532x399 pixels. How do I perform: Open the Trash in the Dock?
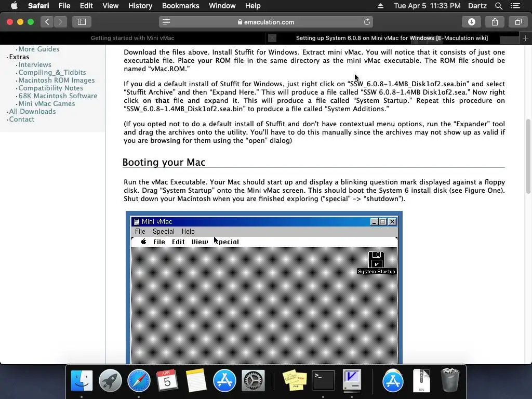(x=450, y=380)
